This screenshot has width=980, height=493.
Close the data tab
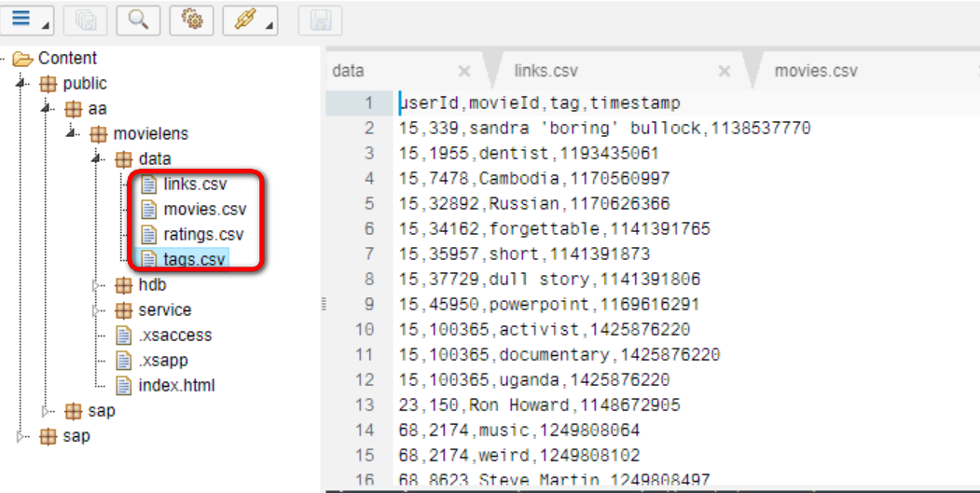coord(463,71)
